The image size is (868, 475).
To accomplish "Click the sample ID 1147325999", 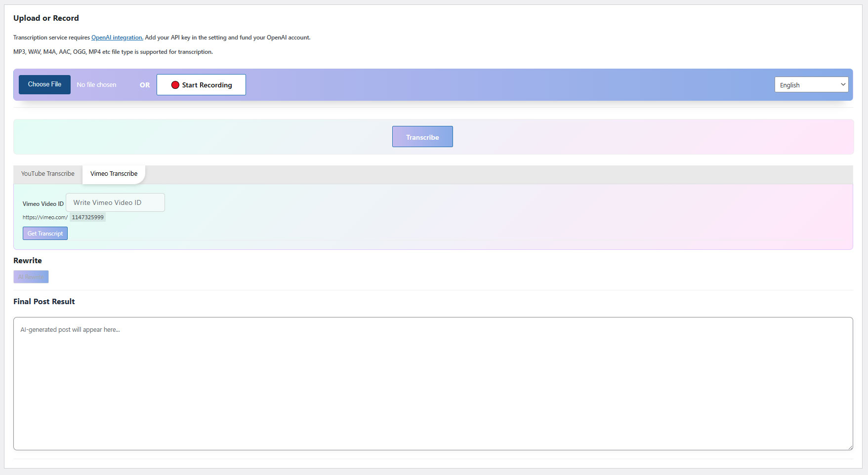I will tap(87, 217).
